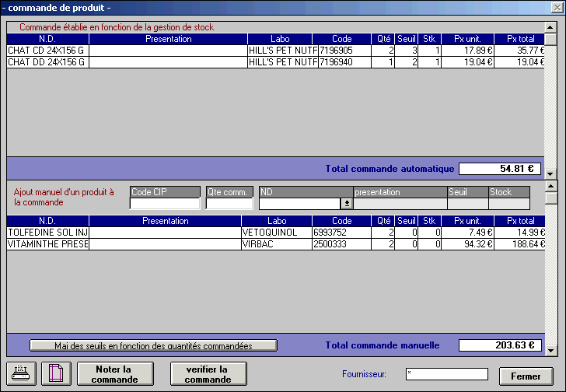Click the Total commande manuelle value 203.63 €
The image size is (566, 392).
(500, 345)
